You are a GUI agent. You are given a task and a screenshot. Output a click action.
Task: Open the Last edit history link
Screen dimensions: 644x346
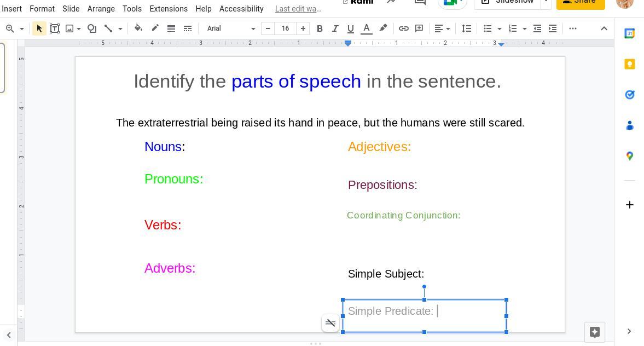(298, 9)
